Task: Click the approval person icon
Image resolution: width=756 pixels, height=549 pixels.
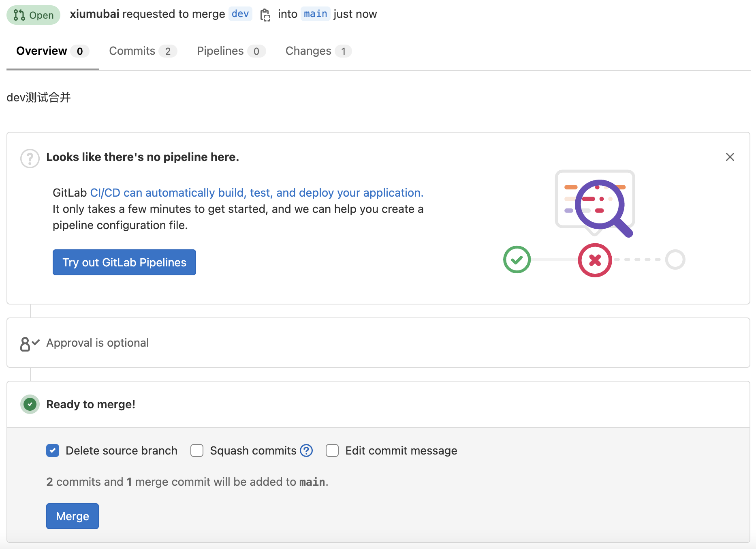Action: 29,343
